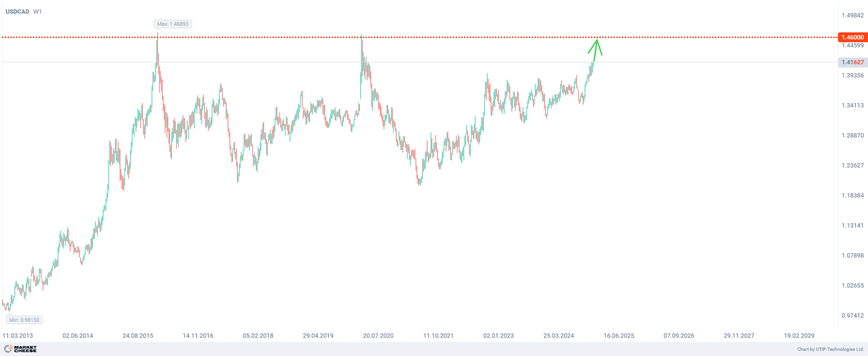The height and width of the screenshot is (356, 868).
Task: Click the 25.03.2024 date label
Action: click(x=558, y=336)
